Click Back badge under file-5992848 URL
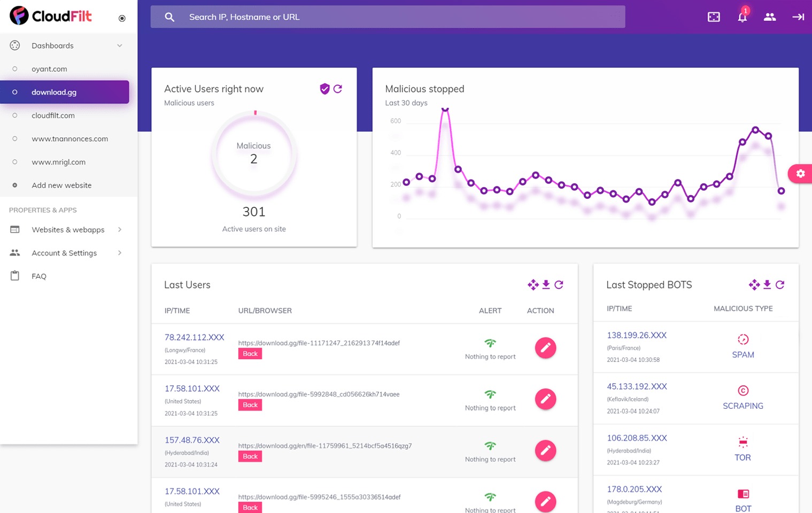The width and height of the screenshot is (812, 513). pyautogui.click(x=250, y=405)
